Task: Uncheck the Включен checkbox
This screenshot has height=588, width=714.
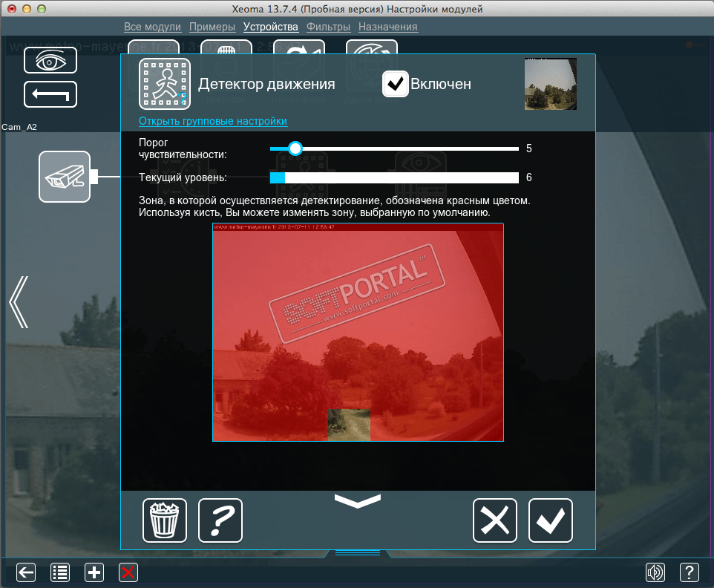Action: click(396, 84)
